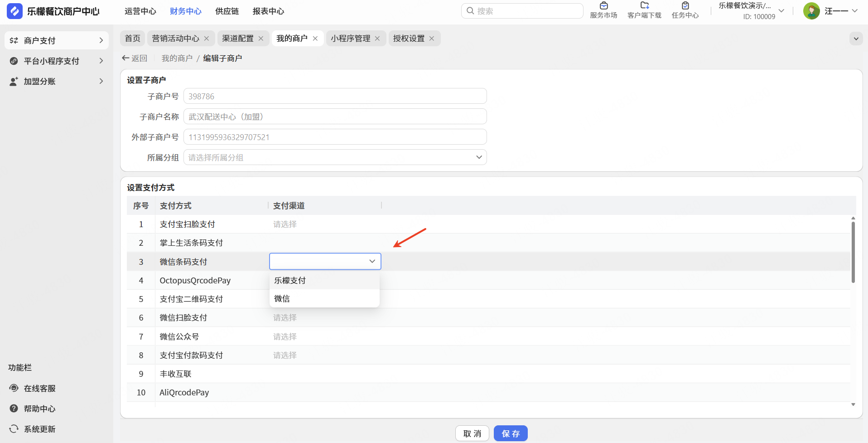The width and height of the screenshot is (868, 443).
Task: Select the OctopusQrcodePay row
Action: [488, 280]
